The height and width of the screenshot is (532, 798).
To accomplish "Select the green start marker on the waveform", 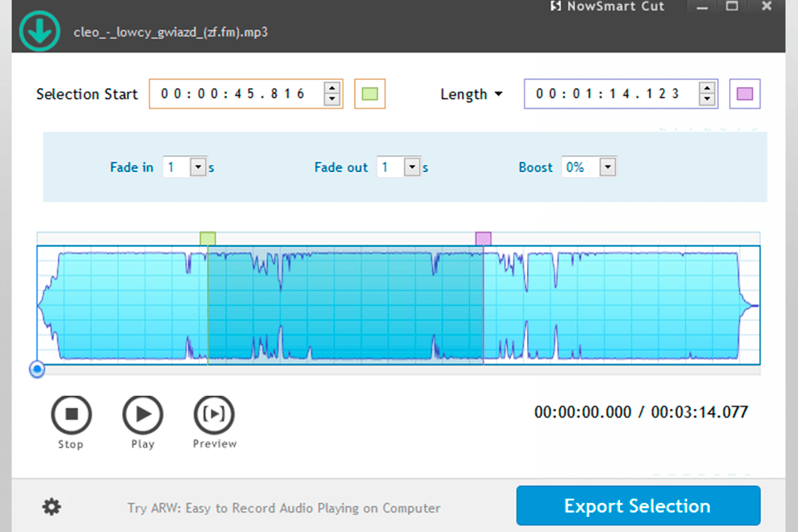I will [208, 239].
